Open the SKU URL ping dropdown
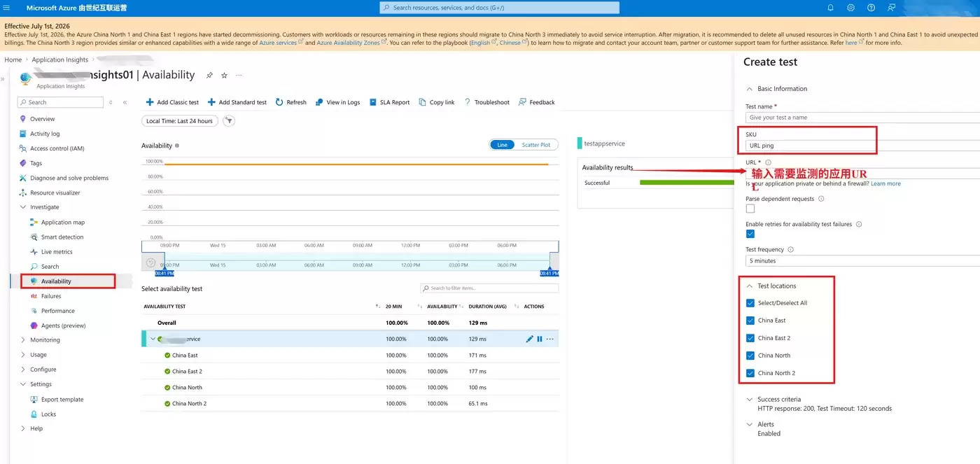 coord(862,146)
